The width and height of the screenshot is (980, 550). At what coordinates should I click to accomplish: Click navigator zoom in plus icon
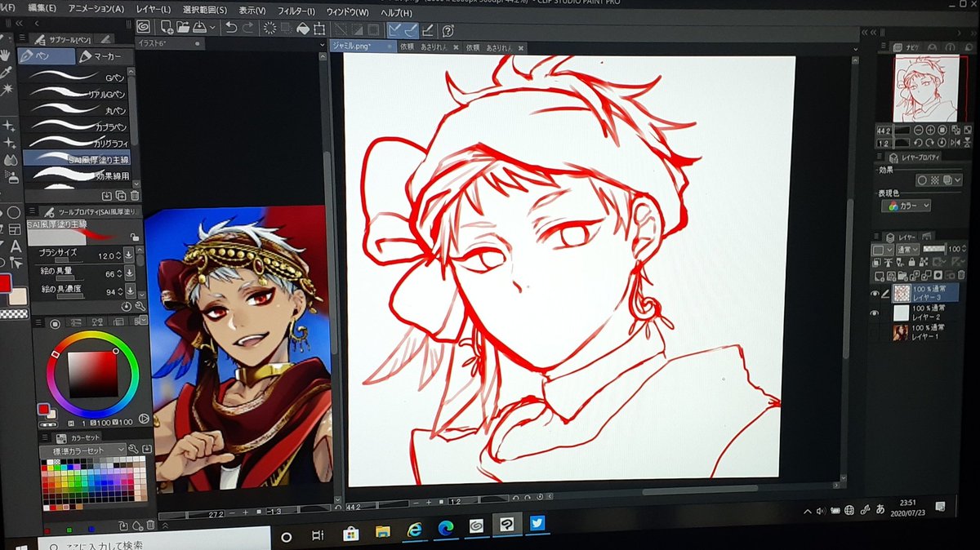tap(931, 130)
